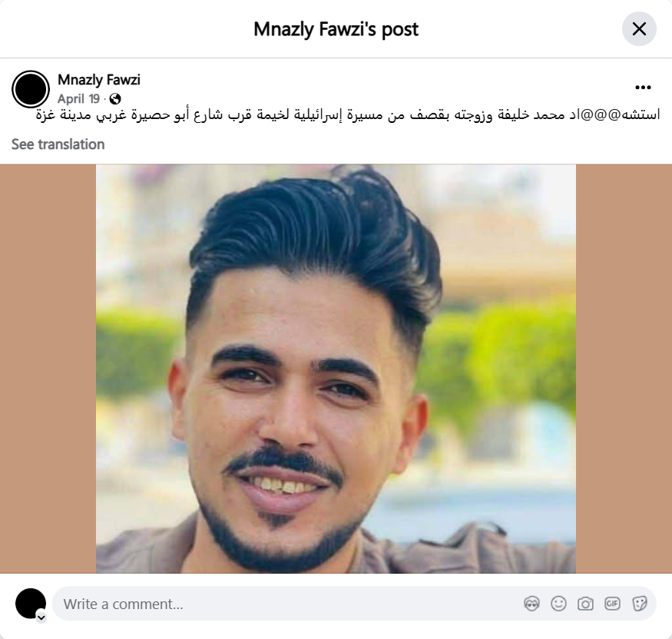Open the GIF picker in comment box
Image resolution: width=672 pixels, height=639 pixels.
tap(612, 604)
